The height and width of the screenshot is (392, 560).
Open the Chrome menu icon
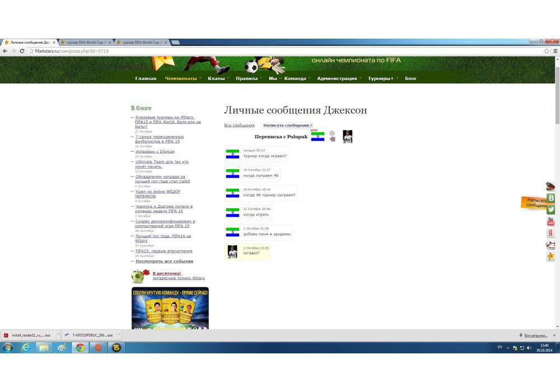pyautogui.click(x=556, y=51)
